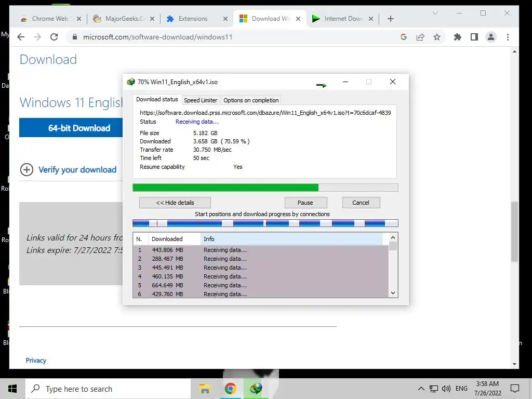Click the taskbar clock 3:58 AM
Viewport: 532px width, 399px height.
tap(487, 384)
